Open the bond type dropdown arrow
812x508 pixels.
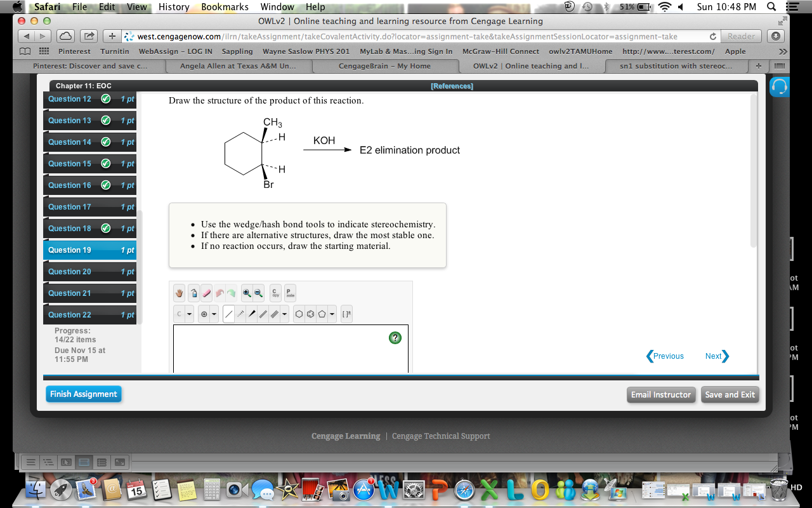click(x=284, y=314)
